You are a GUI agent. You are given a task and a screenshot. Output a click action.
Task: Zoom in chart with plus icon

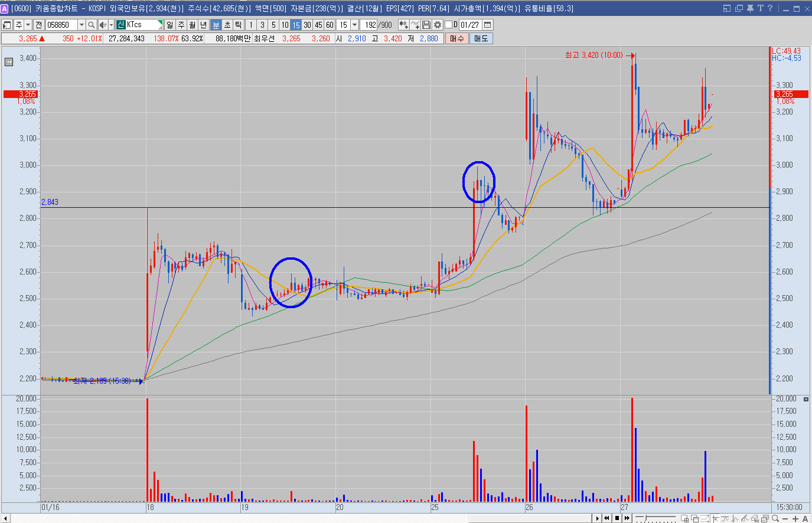click(x=795, y=519)
